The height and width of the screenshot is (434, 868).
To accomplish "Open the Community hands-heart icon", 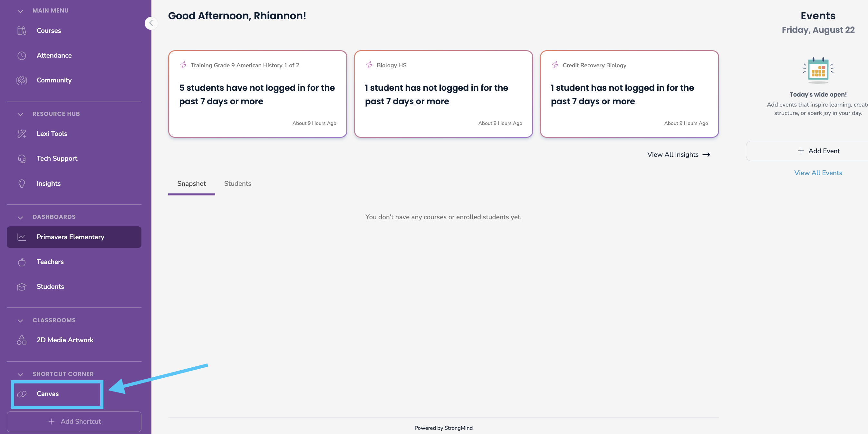I will 22,80.
